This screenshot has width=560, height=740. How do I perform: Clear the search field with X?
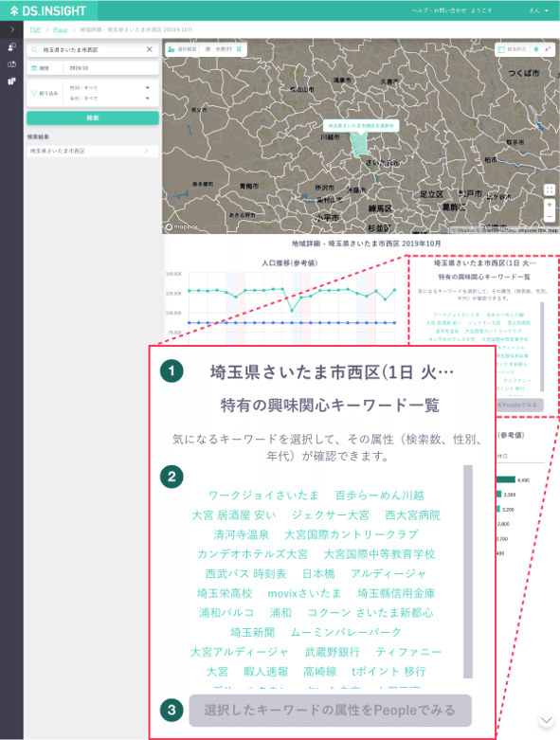pyautogui.click(x=150, y=49)
